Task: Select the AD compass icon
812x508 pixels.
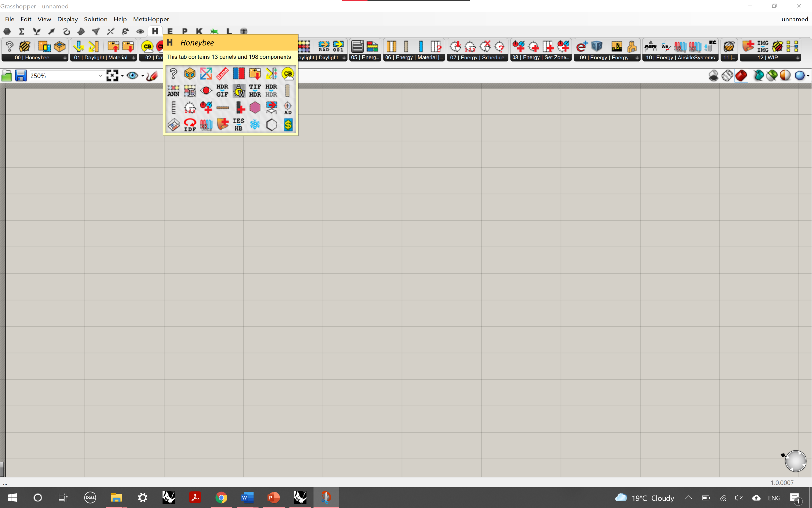Action: coord(288,108)
